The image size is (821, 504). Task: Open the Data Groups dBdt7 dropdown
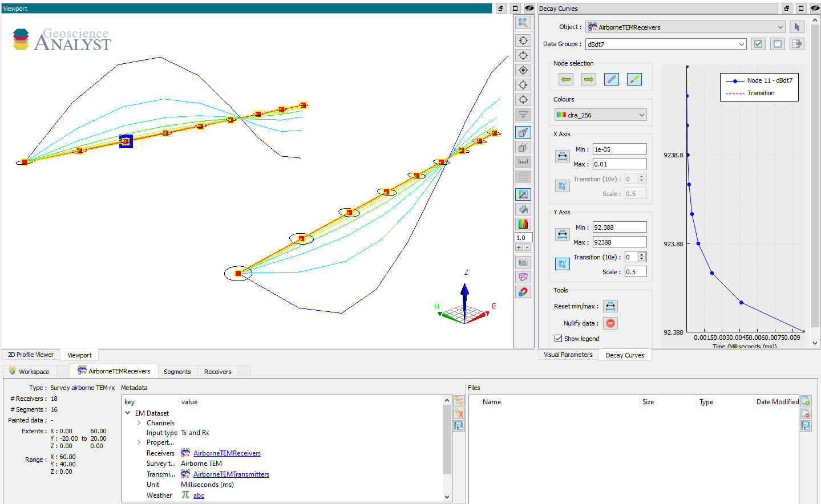point(666,44)
